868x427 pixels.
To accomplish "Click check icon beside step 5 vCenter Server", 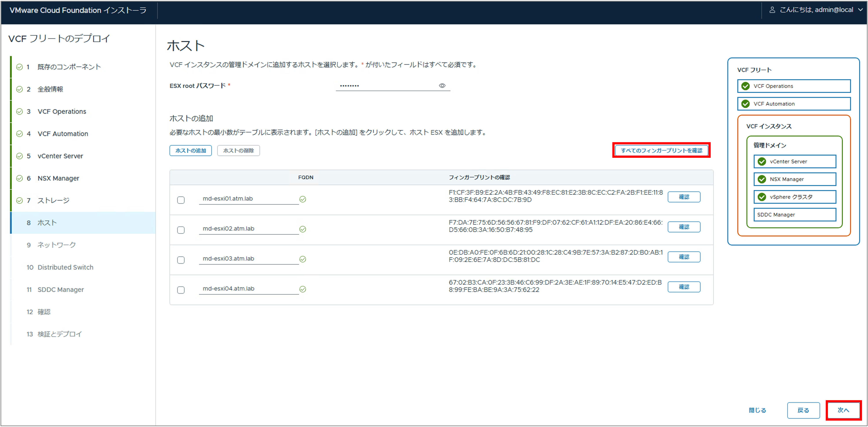I will [20, 156].
